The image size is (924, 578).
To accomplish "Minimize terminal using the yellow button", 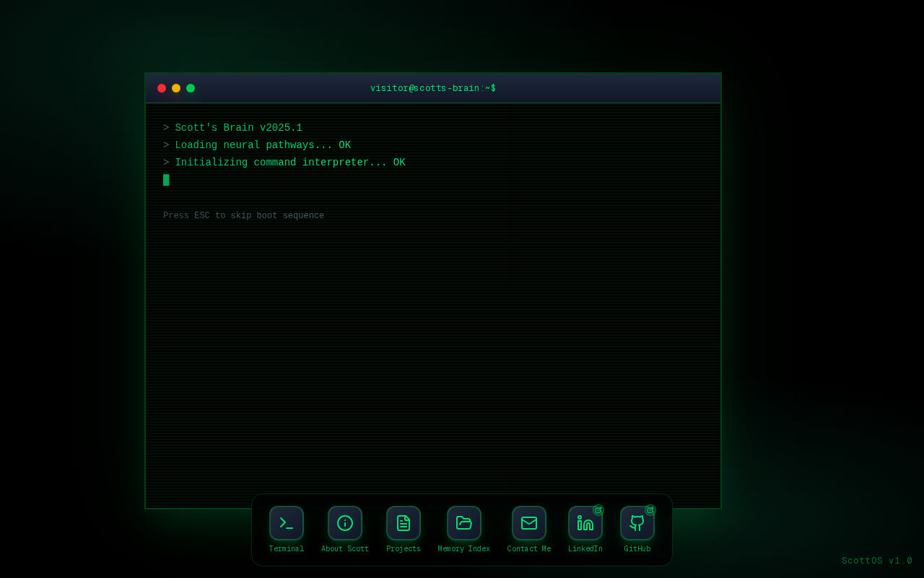I will 176,88.
